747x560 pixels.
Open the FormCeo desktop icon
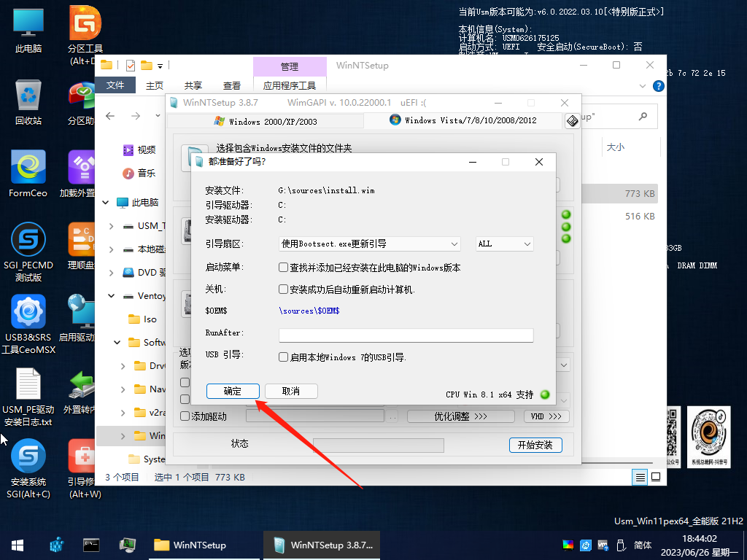tap(28, 174)
